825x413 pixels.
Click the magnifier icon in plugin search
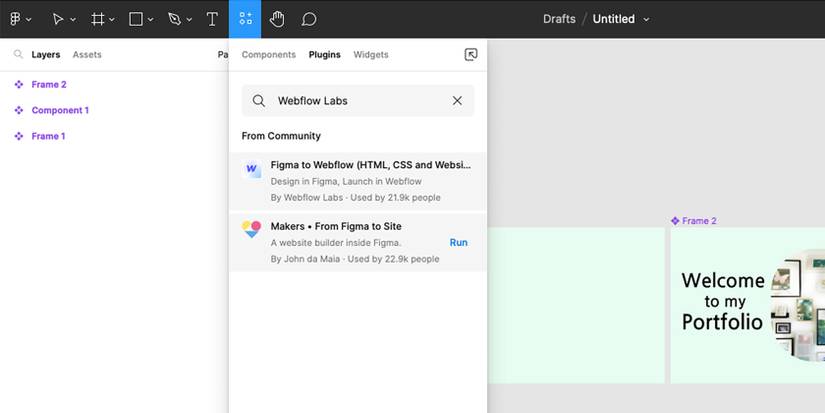(258, 100)
